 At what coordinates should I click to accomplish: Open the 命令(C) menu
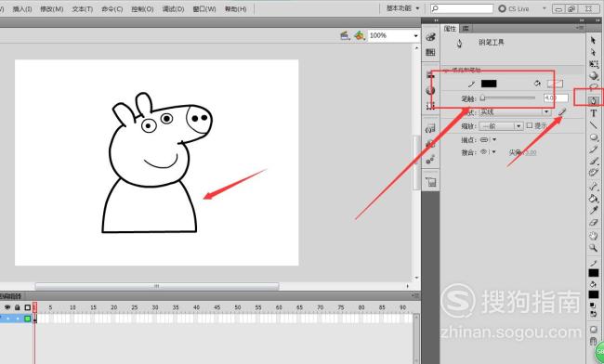point(112,9)
